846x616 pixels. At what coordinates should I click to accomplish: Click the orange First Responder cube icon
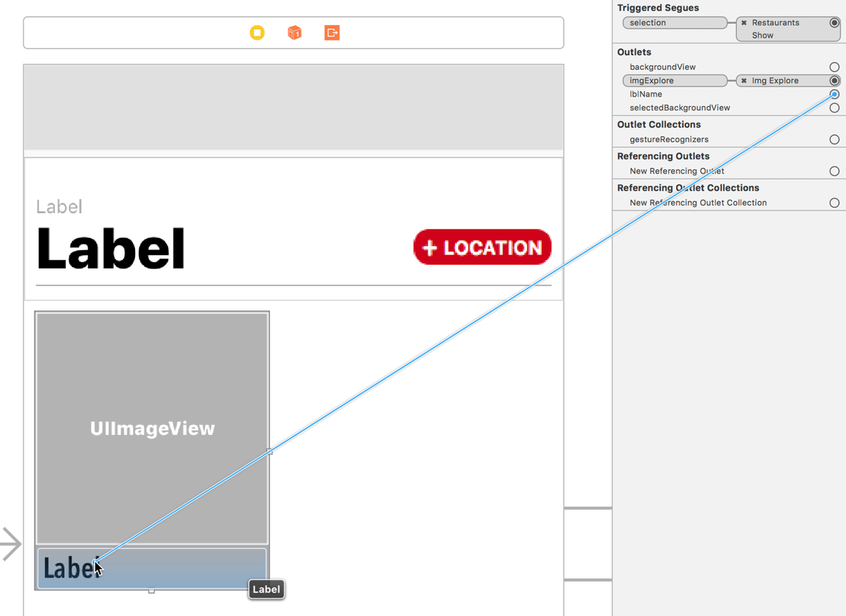pos(295,33)
